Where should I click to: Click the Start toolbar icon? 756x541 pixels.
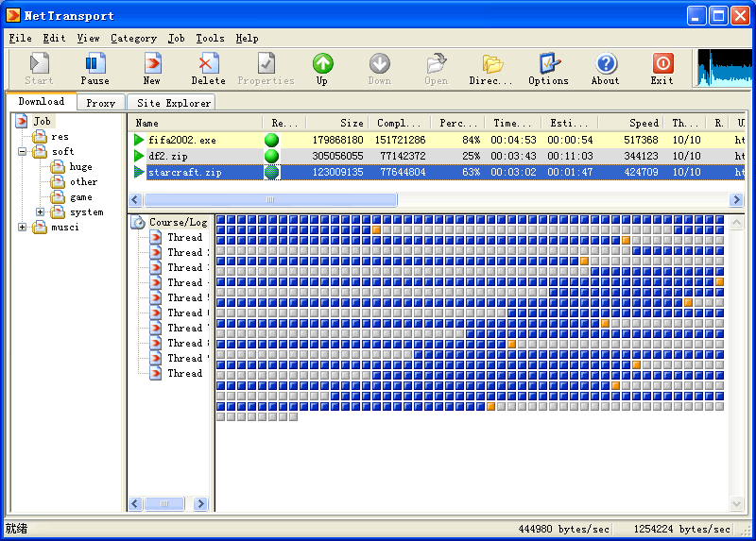[x=39, y=63]
